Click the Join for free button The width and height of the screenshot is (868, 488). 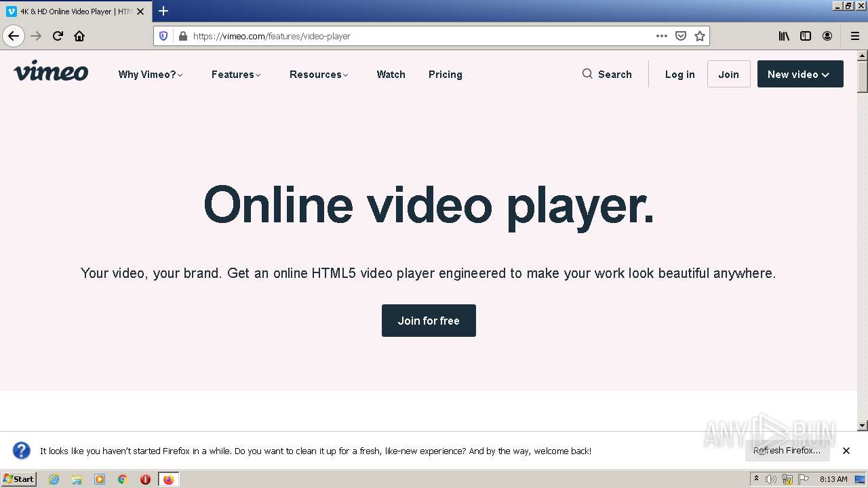tap(429, 321)
